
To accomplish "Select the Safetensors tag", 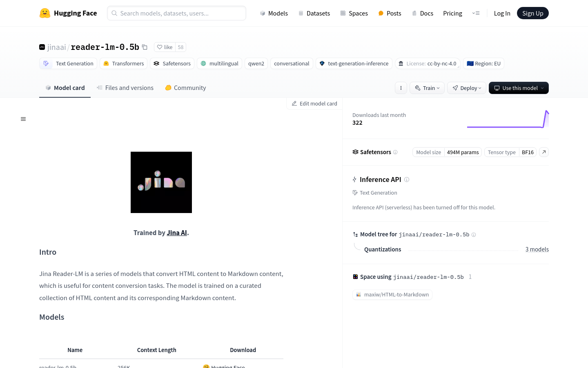I will 172,63.
